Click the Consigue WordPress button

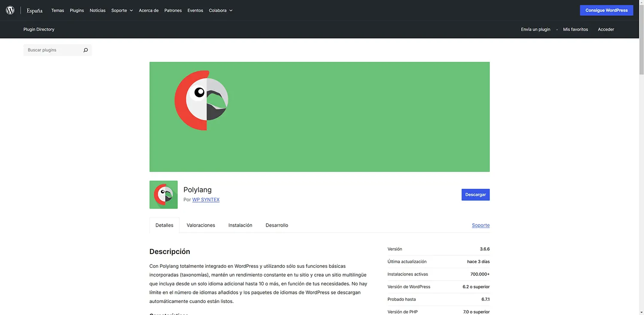coord(606,10)
